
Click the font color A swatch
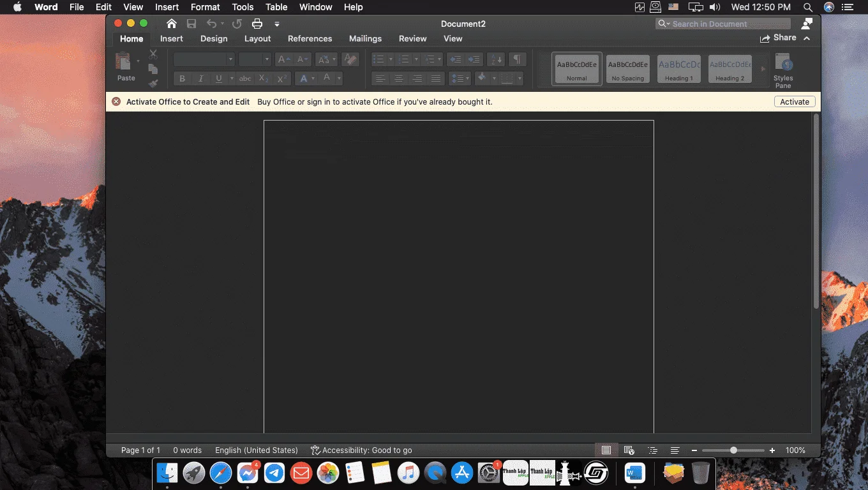pyautogui.click(x=327, y=78)
